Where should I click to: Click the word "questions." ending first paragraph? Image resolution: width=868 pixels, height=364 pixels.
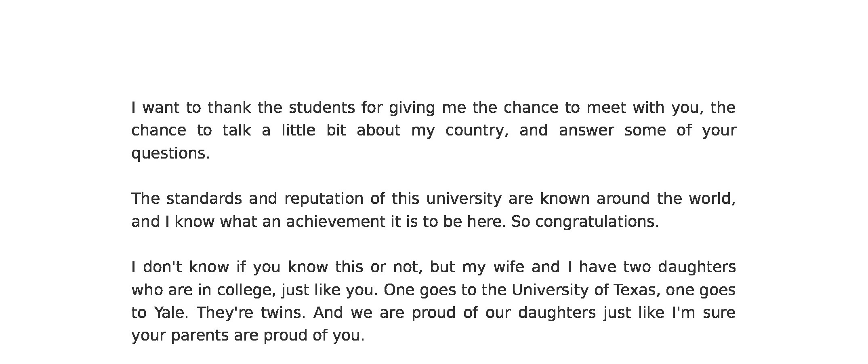(x=171, y=153)
